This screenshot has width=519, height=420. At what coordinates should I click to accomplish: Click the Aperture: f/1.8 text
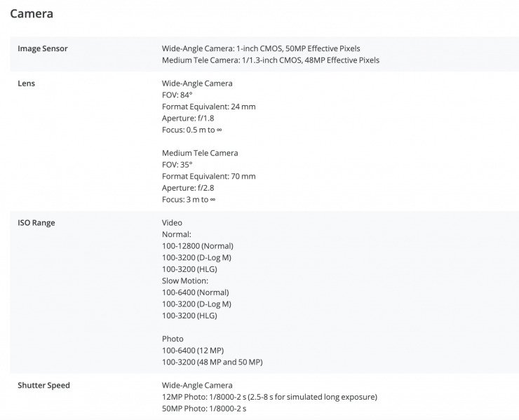188,118
